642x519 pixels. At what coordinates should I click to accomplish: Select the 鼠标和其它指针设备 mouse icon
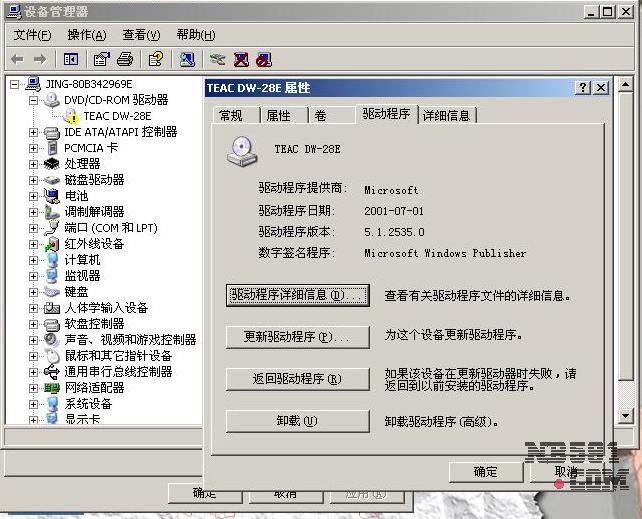(52, 356)
